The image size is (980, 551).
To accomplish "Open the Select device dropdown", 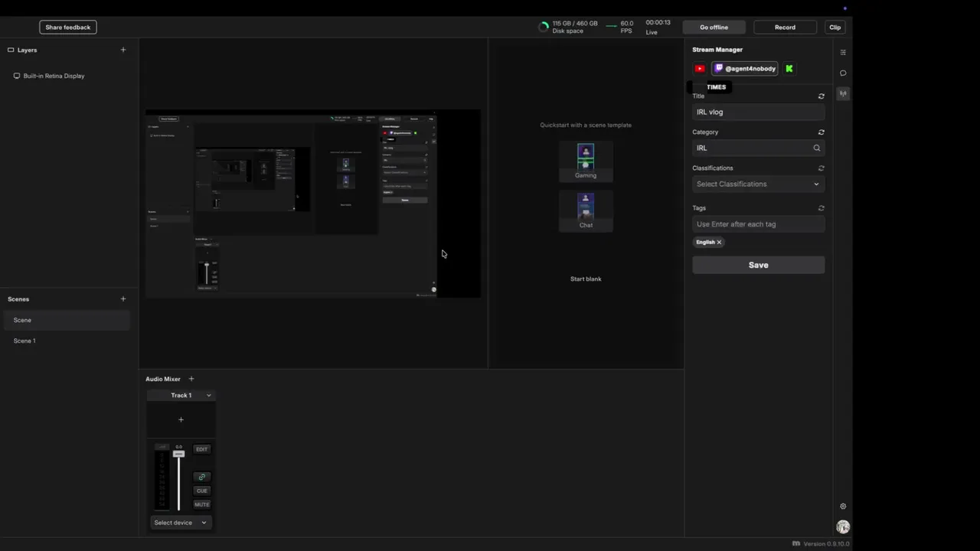I will click(181, 523).
